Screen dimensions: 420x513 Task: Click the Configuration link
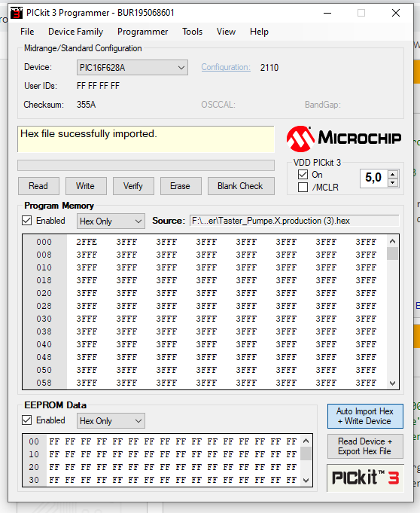point(226,67)
